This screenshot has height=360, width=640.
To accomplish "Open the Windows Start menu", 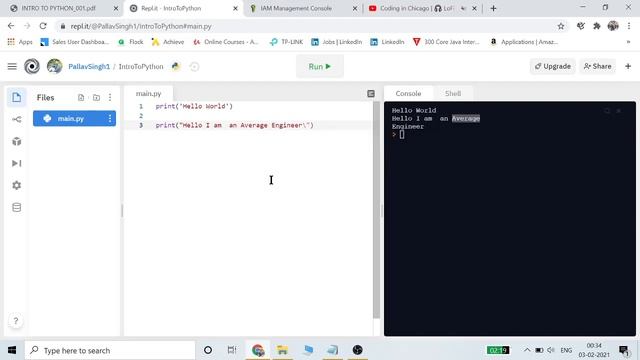I will point(12,350).
